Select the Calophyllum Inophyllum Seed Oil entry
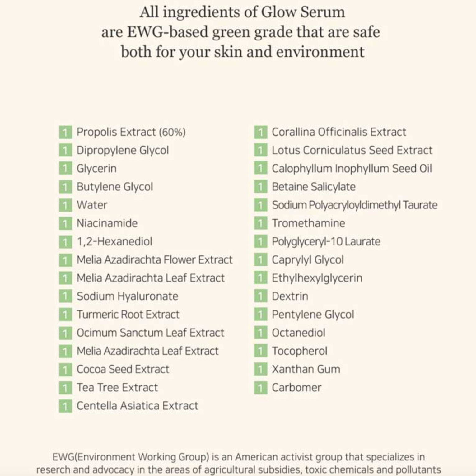Screen dimensions: 476x476 (352, 169)
